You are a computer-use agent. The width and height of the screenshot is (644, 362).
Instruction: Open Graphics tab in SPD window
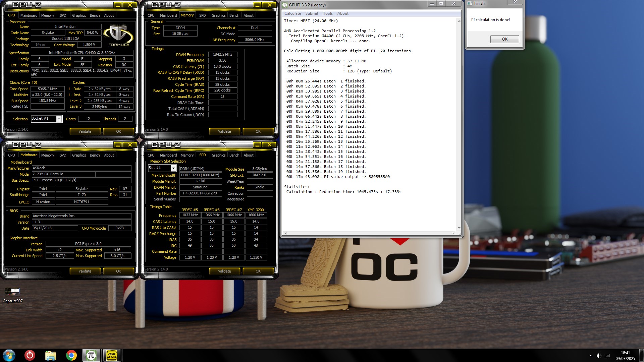tap(218, 155)
